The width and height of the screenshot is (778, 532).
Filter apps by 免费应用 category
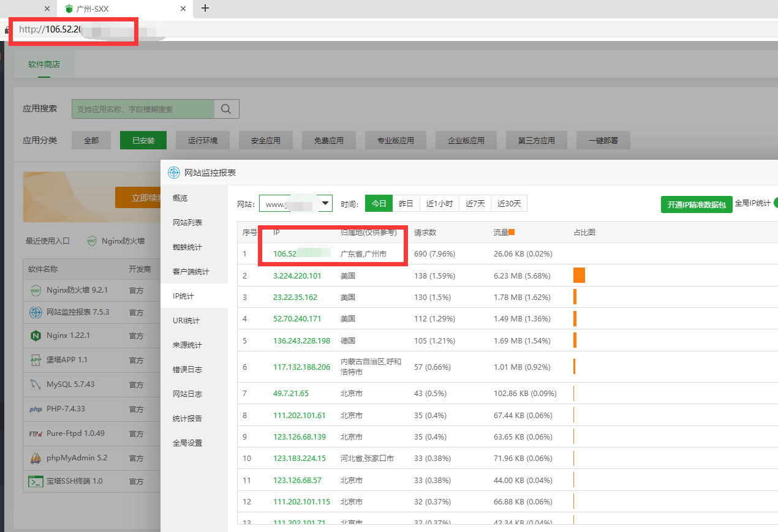click(x=329, y=140)
